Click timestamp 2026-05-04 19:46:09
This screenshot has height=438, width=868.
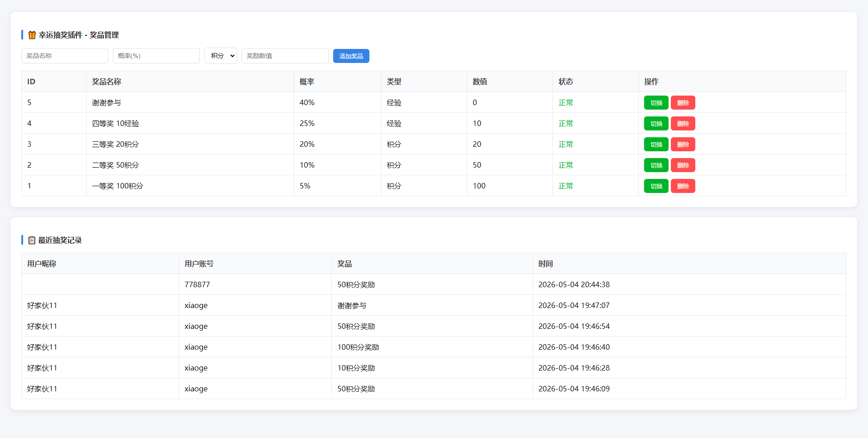[x=574, y=389]
